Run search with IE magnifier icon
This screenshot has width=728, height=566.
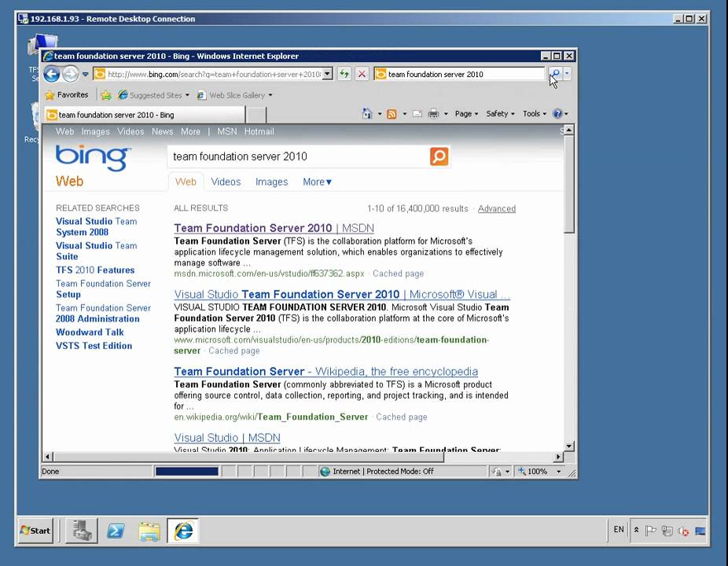[554, 73]
